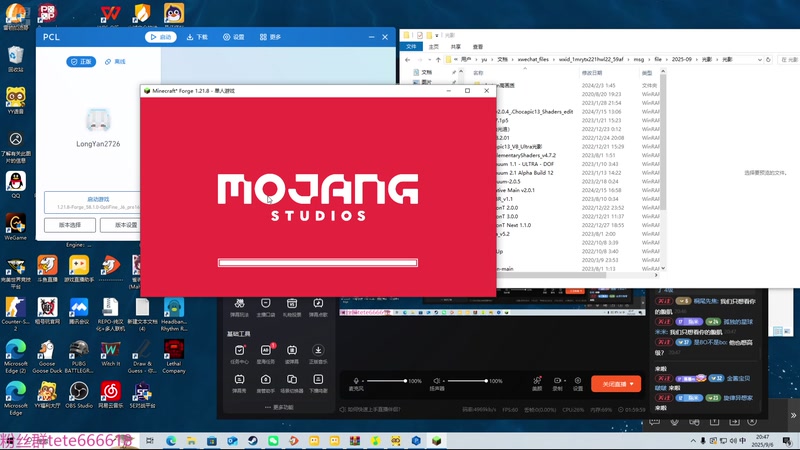The width and height of the screenshot is (800, 450).
Task: Open the Lethal Company desktop icon
Action: (174, 357)
